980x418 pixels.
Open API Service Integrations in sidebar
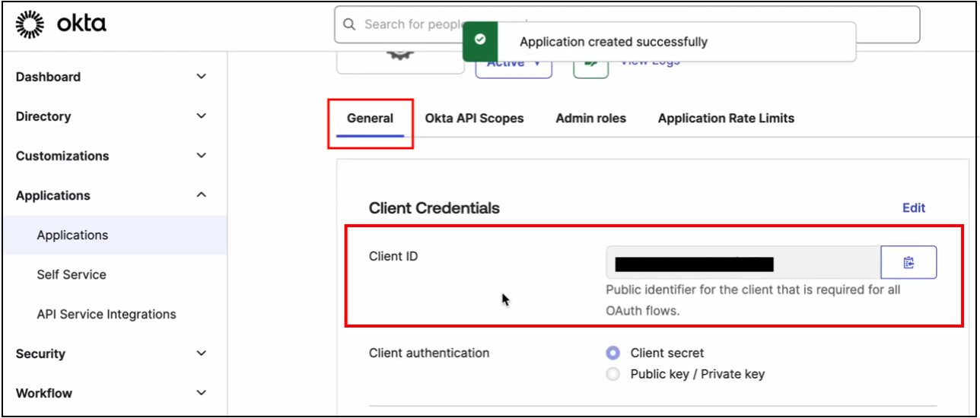click(107, 314)
